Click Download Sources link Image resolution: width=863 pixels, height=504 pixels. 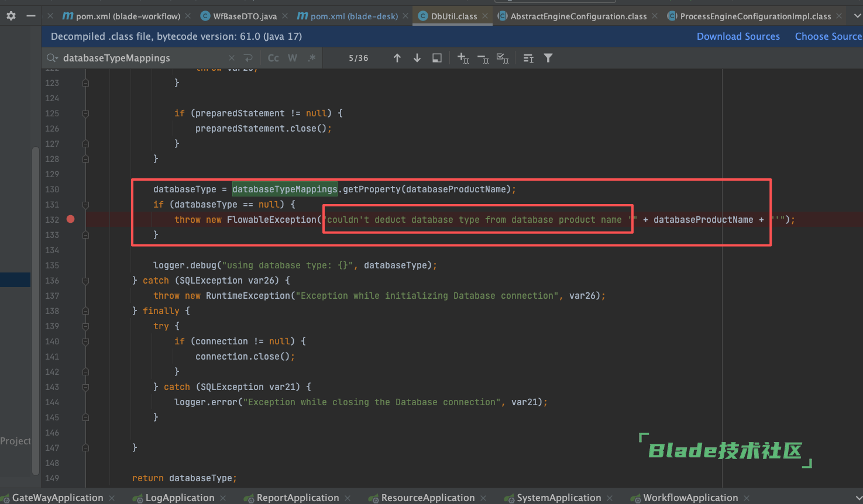pos(738,36)
